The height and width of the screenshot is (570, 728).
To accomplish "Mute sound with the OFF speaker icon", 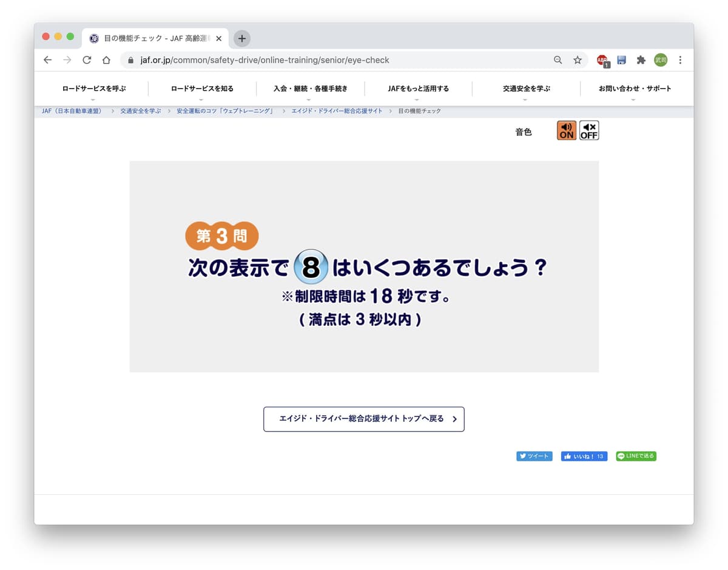I will click(x=589, y=131).
